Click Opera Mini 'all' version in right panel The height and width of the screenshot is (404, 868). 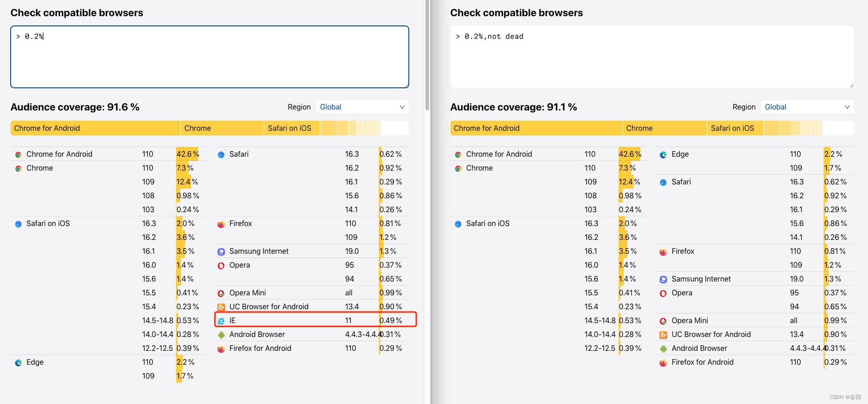pyautogui.click(x=794, y=320)
